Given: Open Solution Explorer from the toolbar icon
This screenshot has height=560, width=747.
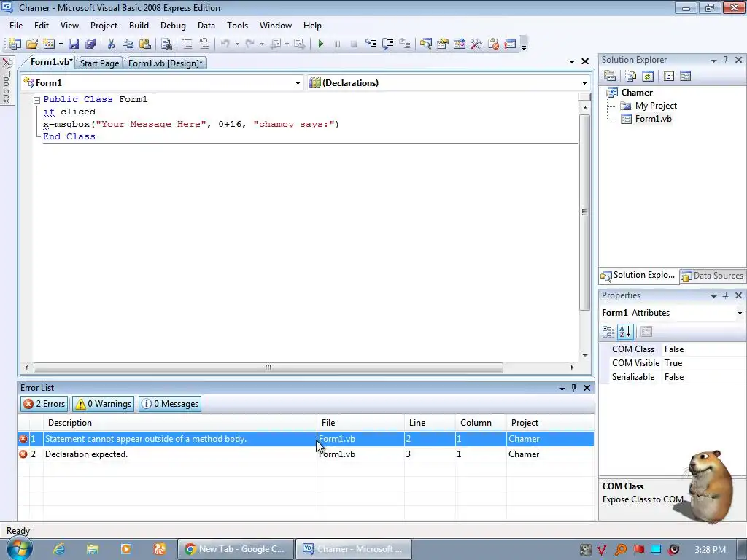Looking at the screenshot, I should tap(425, 44).
